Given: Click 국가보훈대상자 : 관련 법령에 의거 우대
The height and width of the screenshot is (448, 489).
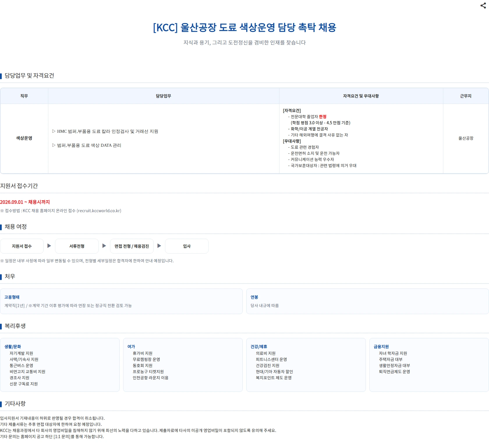Looking at the screenshot, I should pos(322,166).
